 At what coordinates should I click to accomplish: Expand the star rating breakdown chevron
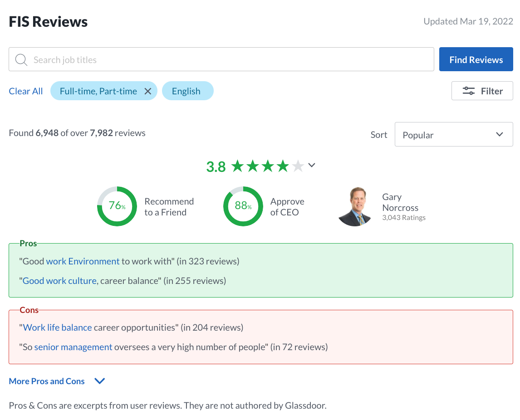(x=311, y=165)
